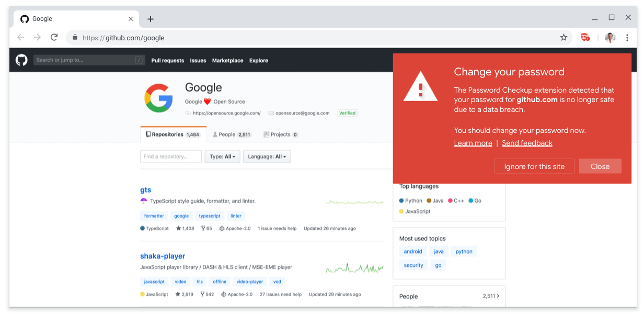Open a new browser tab
The width and height of the screenshot is (644, 314).
pyautogui.click(x=151, y=19)
